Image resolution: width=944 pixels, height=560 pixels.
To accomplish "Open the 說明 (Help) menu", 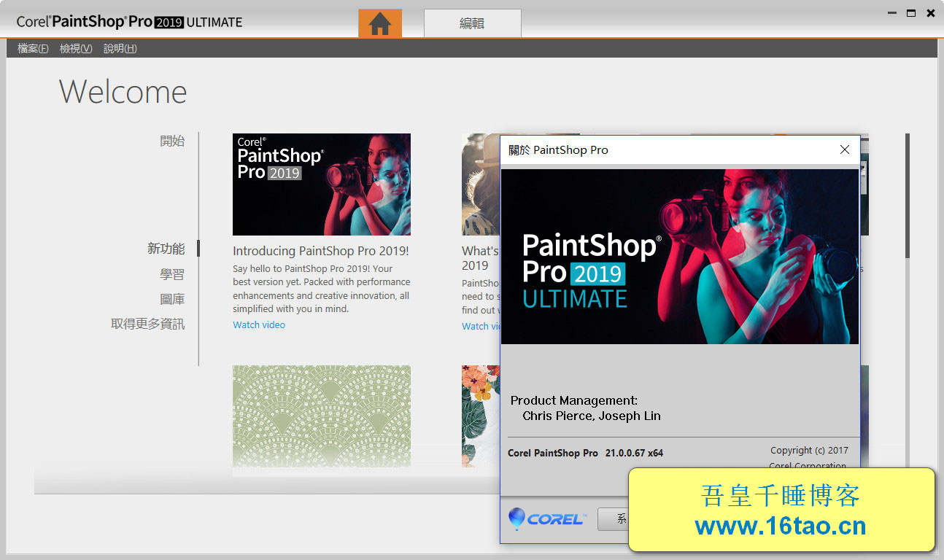I will (120, 48).
